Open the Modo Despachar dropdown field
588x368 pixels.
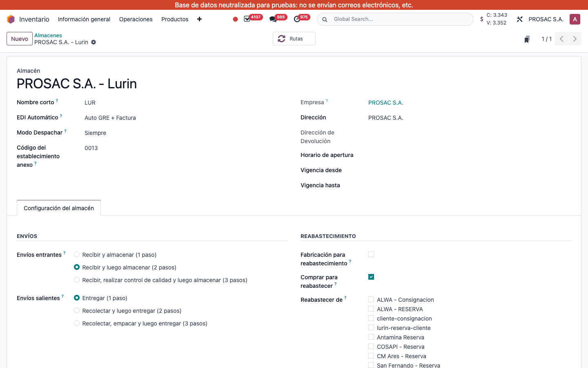point(186,133)
